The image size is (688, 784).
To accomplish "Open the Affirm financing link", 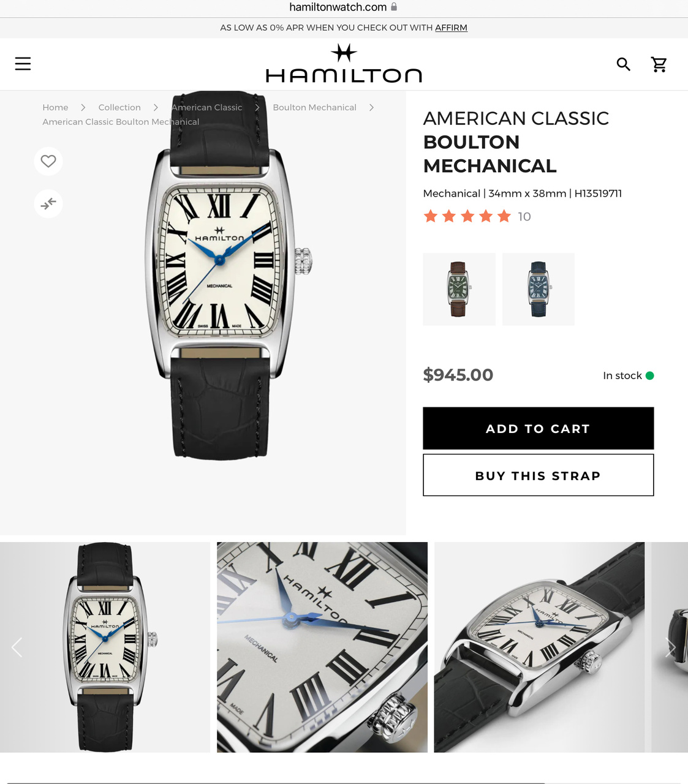I will [x=451, y=28].
